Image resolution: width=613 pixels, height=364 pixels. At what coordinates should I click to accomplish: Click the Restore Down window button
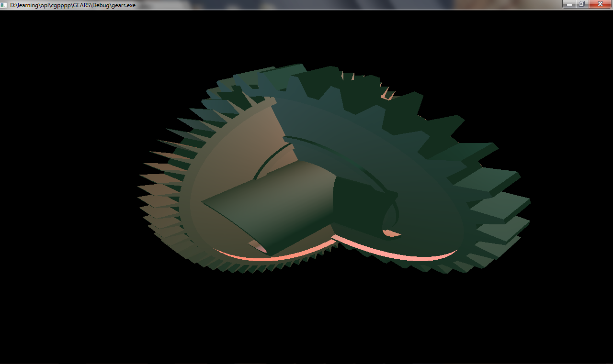click(x=582, y=4)
